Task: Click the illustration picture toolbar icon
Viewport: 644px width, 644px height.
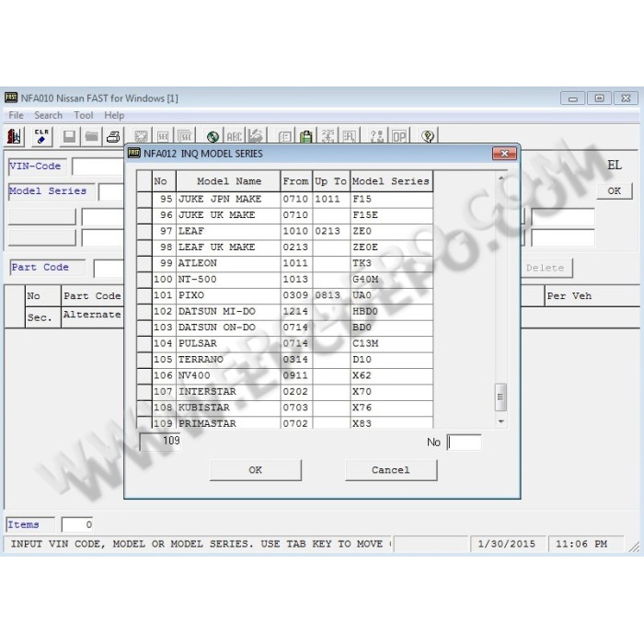Action: click(x=141, y=136)
